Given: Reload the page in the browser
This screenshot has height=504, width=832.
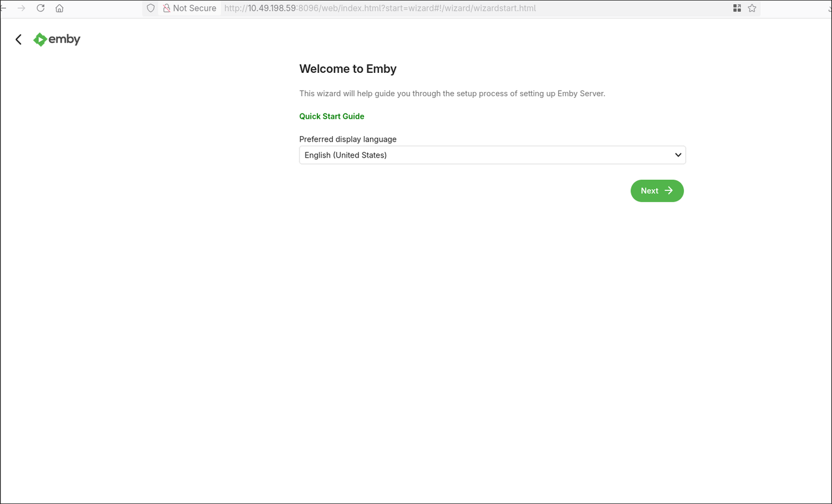Looking at the screenshot, I should [x=41, y=8].
